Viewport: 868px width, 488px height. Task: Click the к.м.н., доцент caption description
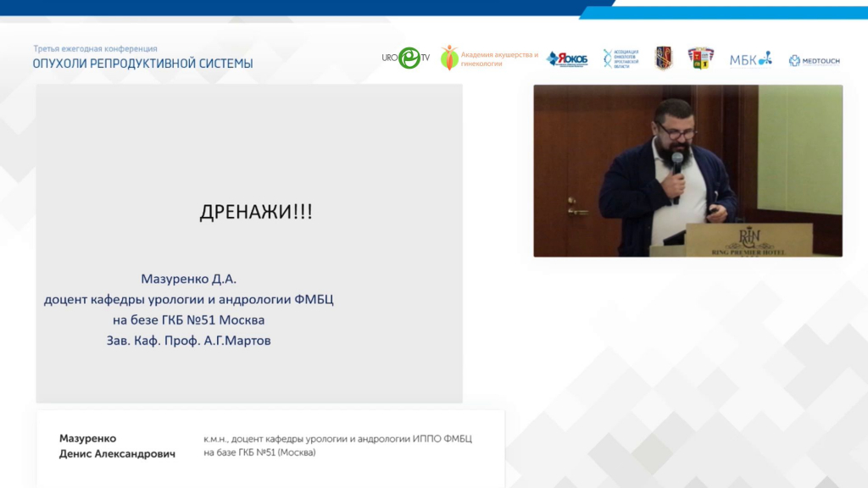[x=337, y=445]
